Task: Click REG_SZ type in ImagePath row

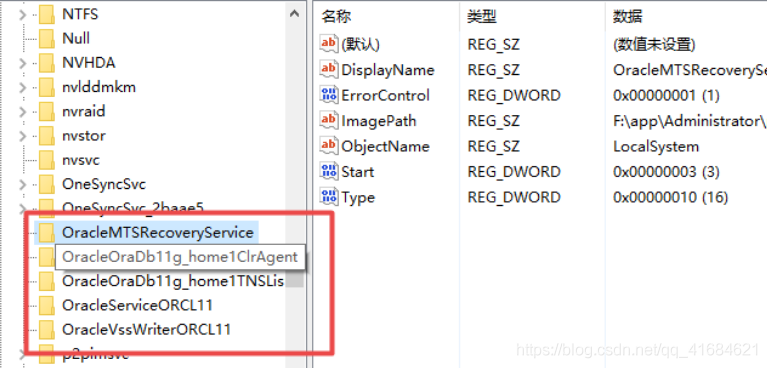Action: (x=494, y=121)
